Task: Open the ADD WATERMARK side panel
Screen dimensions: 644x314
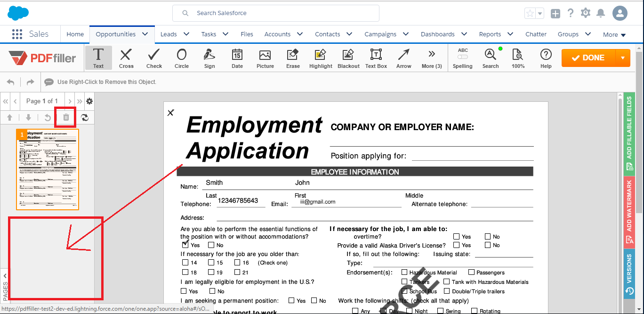Action: tap(629, 212)
